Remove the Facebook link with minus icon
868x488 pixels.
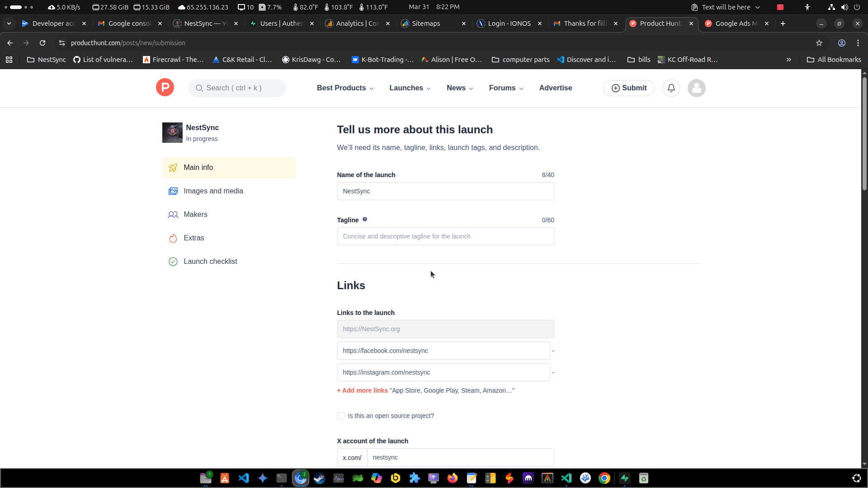[x=553, y=351]
